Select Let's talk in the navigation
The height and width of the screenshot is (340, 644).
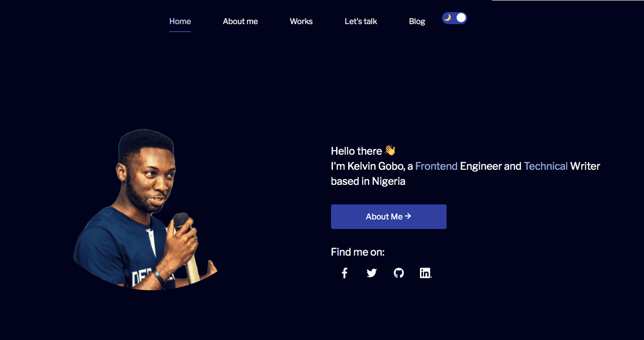361,21
